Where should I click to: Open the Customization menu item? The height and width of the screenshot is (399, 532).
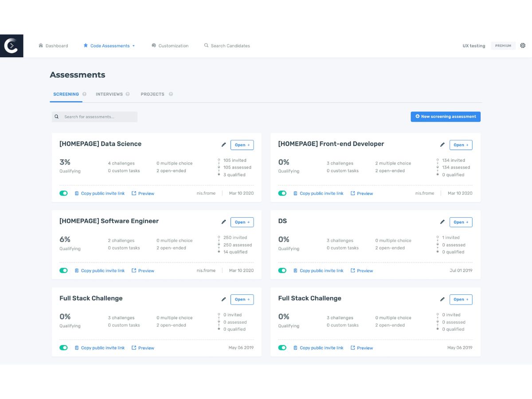170,46
